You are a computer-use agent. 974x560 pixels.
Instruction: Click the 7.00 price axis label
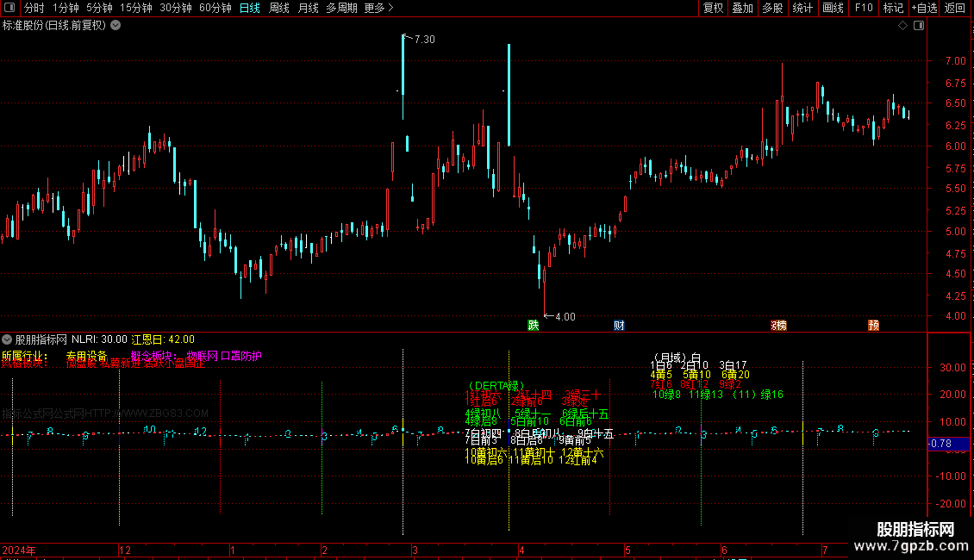point(955,61)
